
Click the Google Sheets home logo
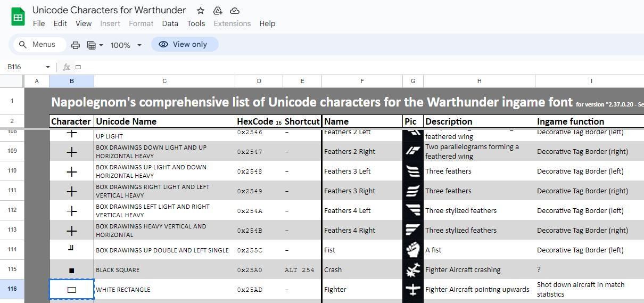(18, 17)
